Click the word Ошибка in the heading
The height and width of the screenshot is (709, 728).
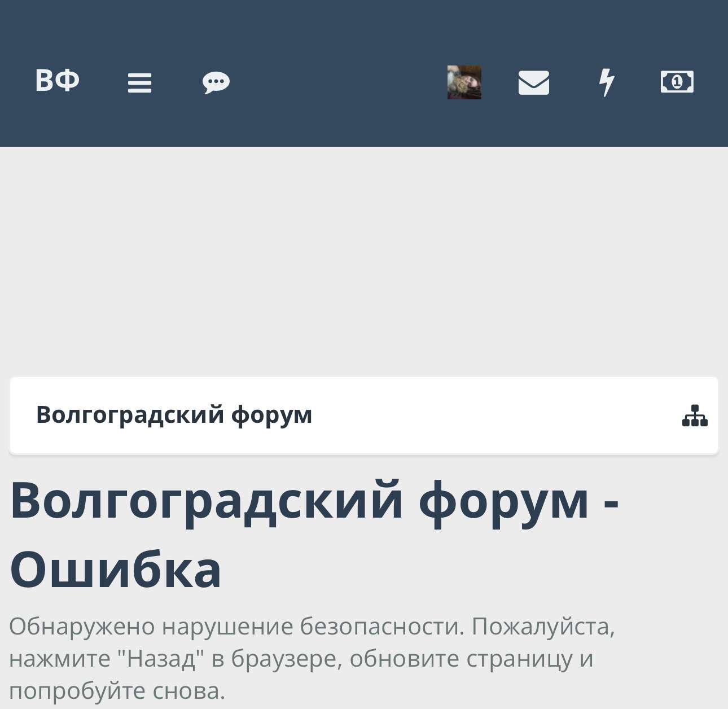pos(116,570)
